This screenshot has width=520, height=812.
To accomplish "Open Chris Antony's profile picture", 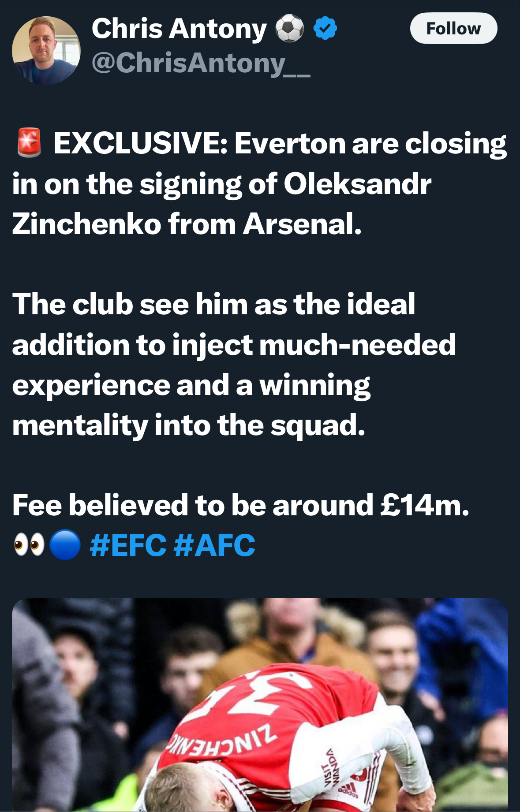I will point(46,50).
